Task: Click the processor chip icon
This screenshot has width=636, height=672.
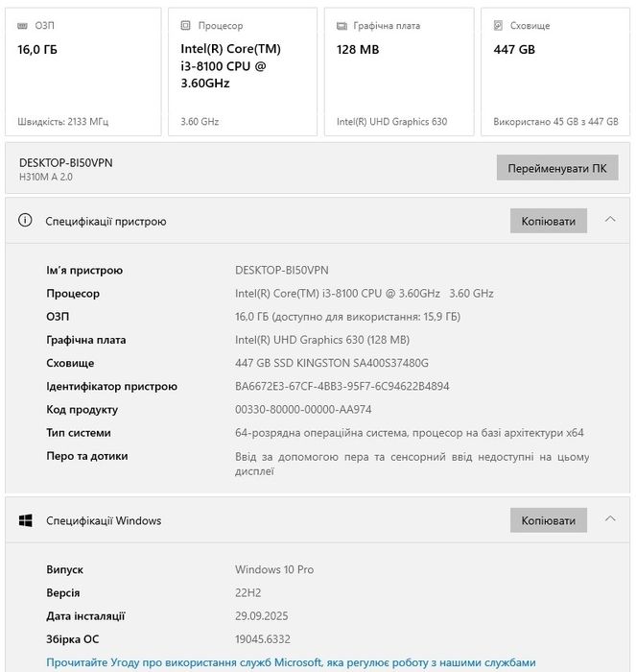Action: point(186,26)
